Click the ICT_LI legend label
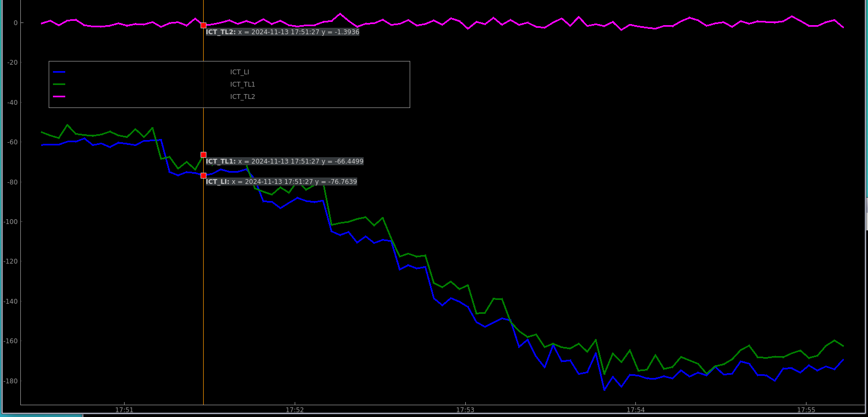868x417 pixels. [240, 72]
